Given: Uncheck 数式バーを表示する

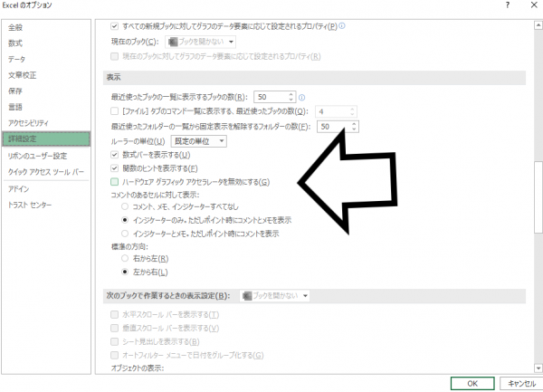Looking at the screenshot, I should (x=114, y=155).
